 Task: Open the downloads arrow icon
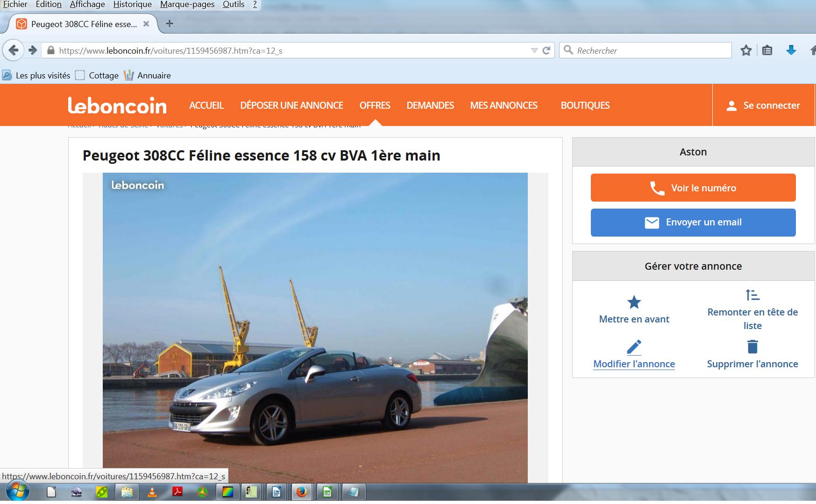(791, 50)
